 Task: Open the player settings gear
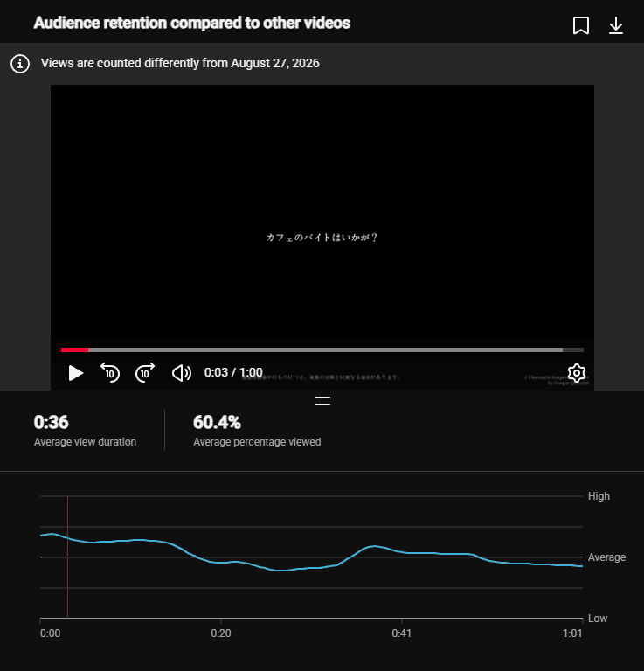point(577,373)
